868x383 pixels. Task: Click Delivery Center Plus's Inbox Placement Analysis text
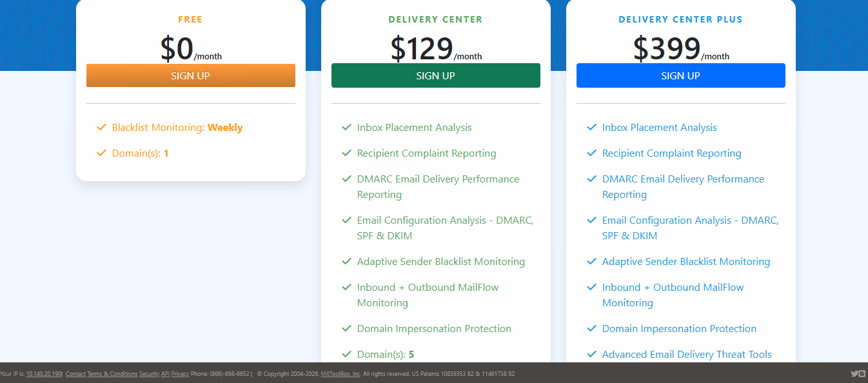[660, 128]
